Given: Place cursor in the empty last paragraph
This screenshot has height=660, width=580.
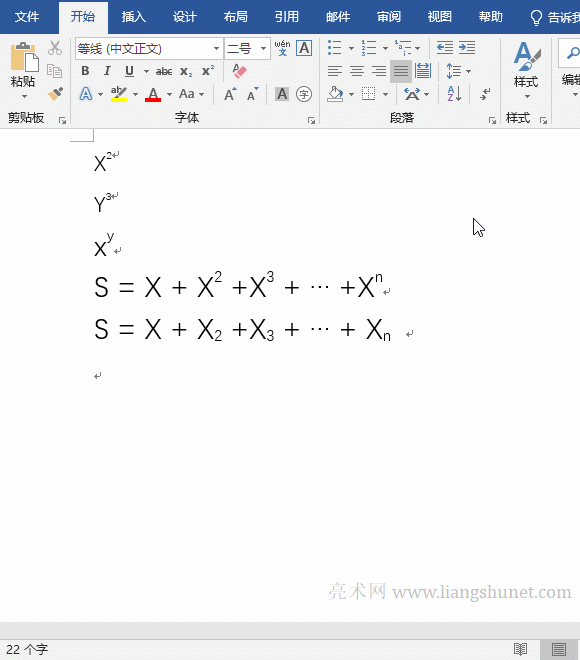Looking at the screenshot, I should tap(98, 375).
